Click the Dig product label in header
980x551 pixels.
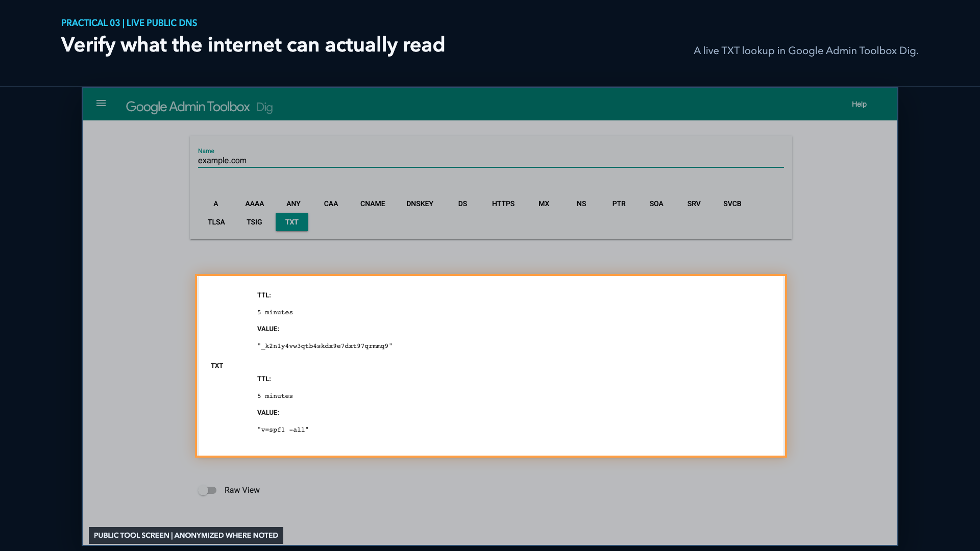pyautogui.click(x=264, y=108)
